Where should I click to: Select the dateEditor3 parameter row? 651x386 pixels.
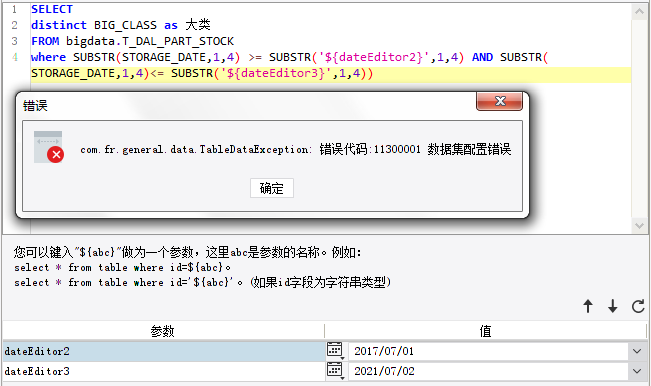click(164, 371)
